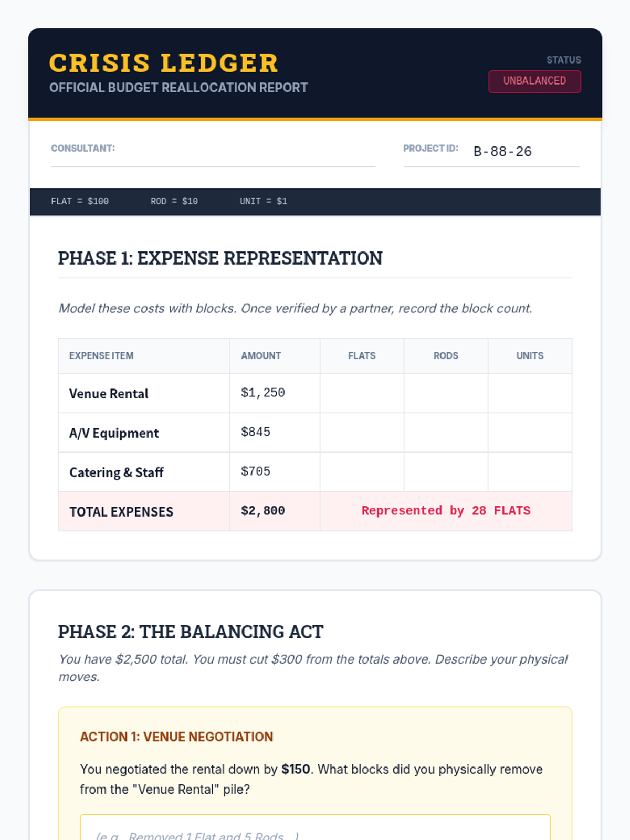Focus the Flats cell for Catering & Staff

coord(362,472)
